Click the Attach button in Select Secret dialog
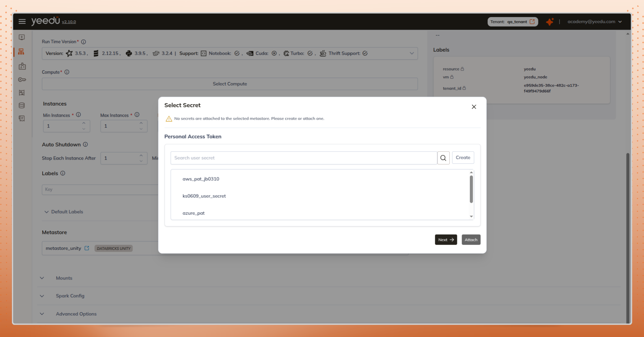Image resolution: width=644 pixels, height=337 pixels. point(471,239)
